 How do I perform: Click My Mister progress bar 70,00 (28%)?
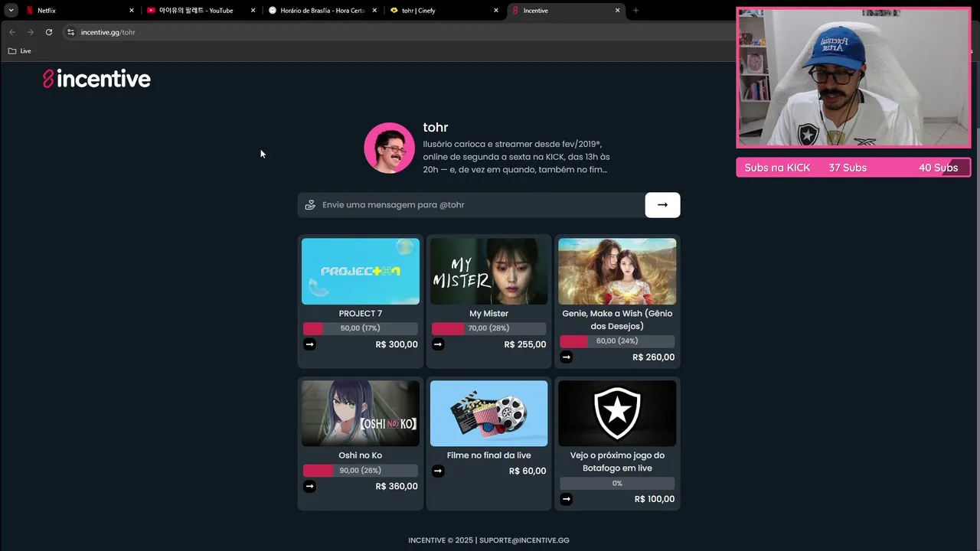tap(488, 328)
